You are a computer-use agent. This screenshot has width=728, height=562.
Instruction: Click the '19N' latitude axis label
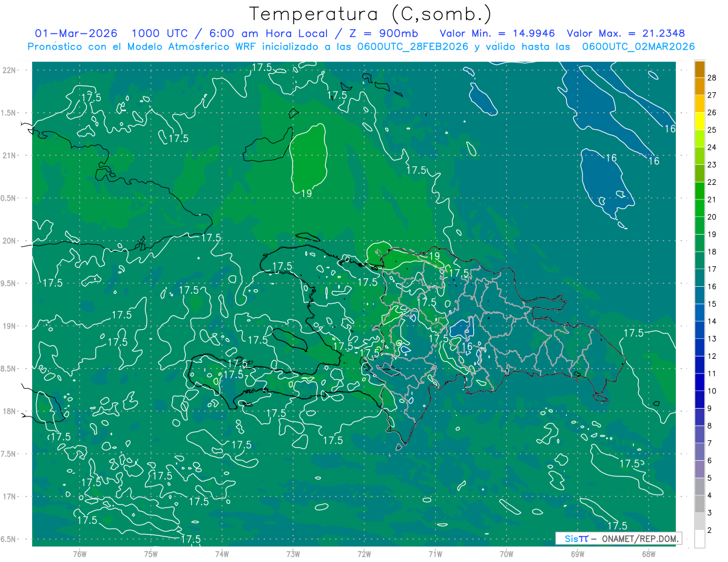[9, 326]
